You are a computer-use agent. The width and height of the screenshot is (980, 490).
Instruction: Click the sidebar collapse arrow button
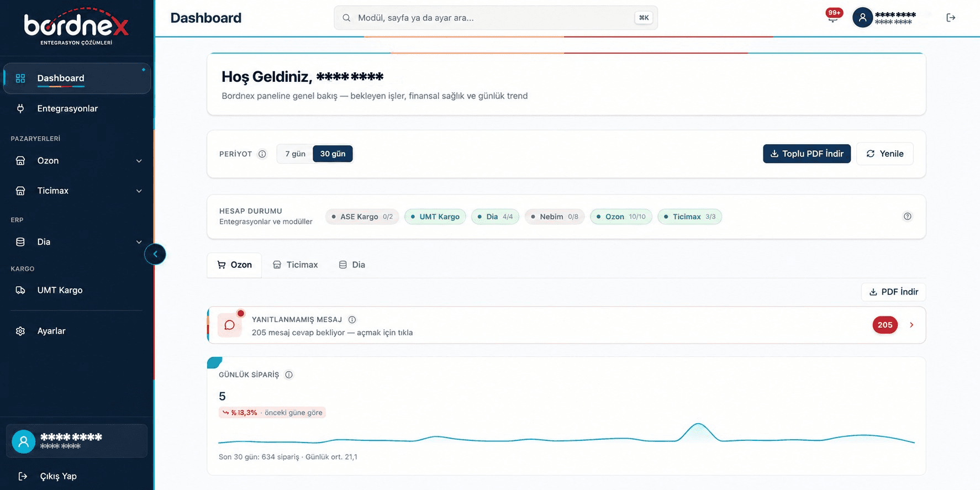coord(155,254)
